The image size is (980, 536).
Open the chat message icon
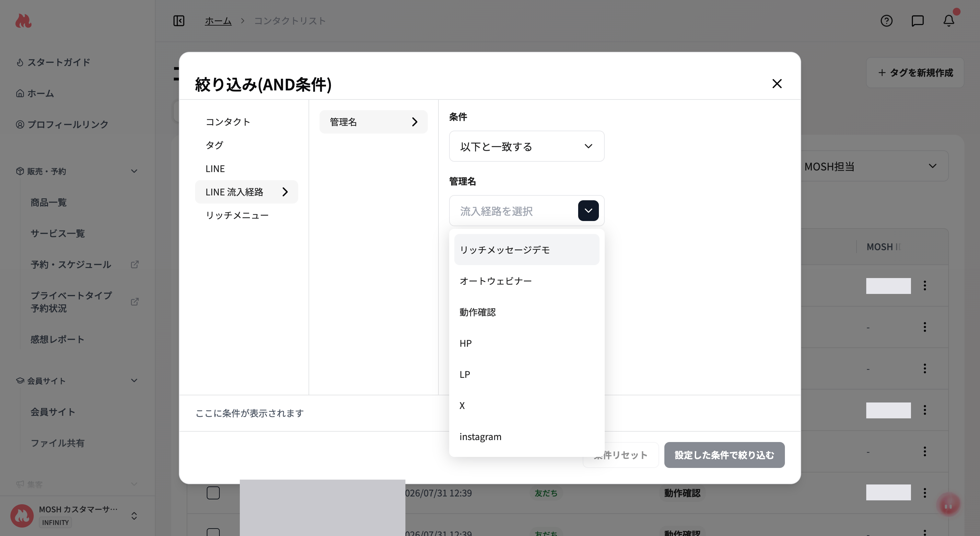point(917,20)
